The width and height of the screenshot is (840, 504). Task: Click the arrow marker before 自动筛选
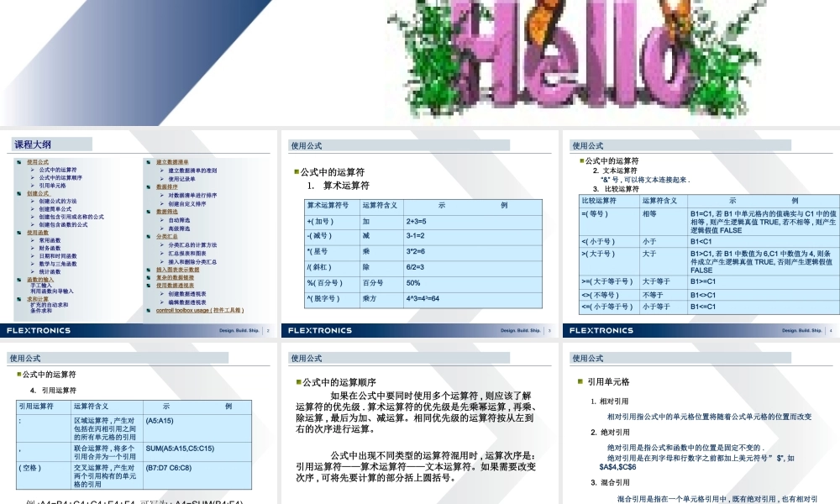pos(161,221)
